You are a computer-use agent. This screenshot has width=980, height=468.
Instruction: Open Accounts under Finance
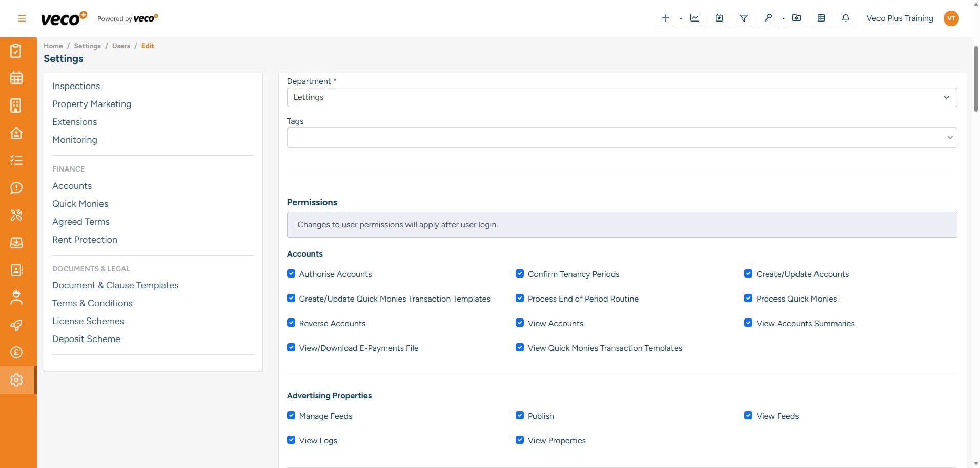[x=72, y=186]
